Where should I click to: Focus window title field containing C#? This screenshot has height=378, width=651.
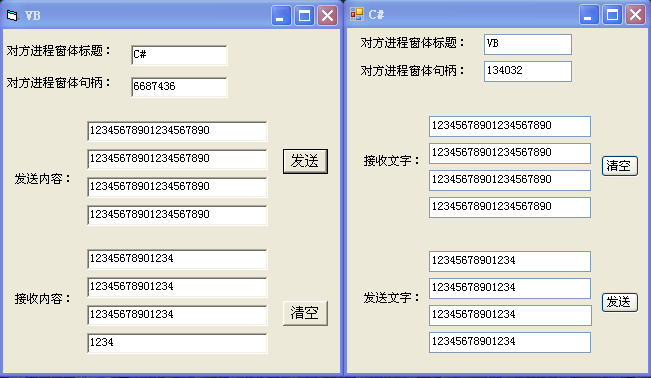179,55
